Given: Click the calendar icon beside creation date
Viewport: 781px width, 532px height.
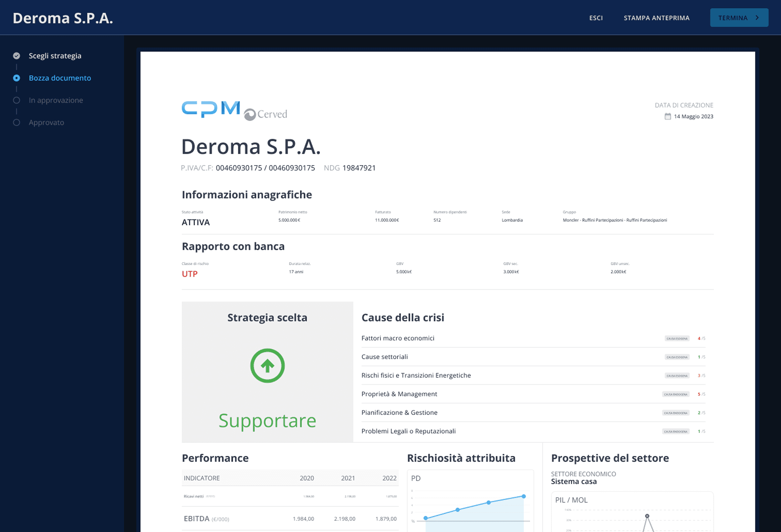Looking at the screenshot, I should pyautogui.click(x=667, y=116).
